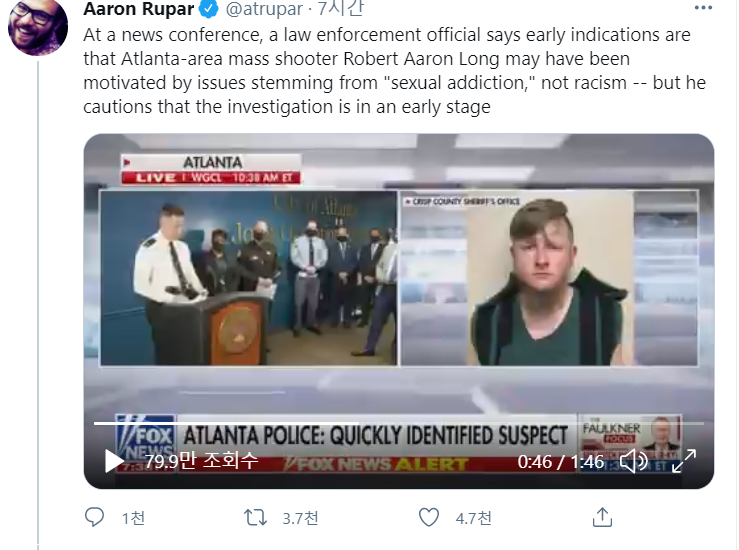This screenshot has height=550, width=739.
Task: Retweet using the arrows icon
Action: 256,517
